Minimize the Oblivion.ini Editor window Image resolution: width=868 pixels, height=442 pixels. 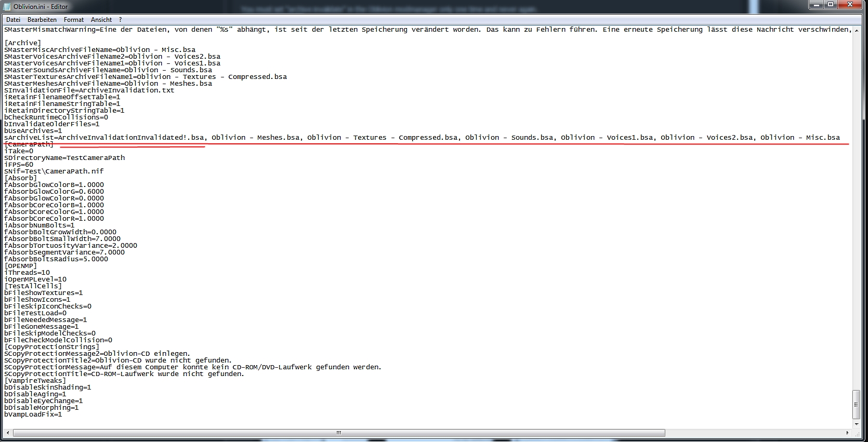[817, 5]
